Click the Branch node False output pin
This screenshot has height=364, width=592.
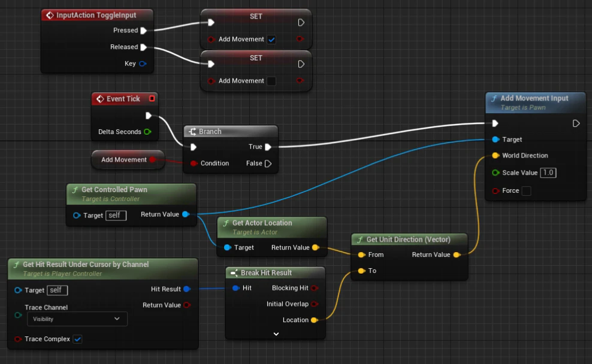pyautogui.click(x=268, y=163)
